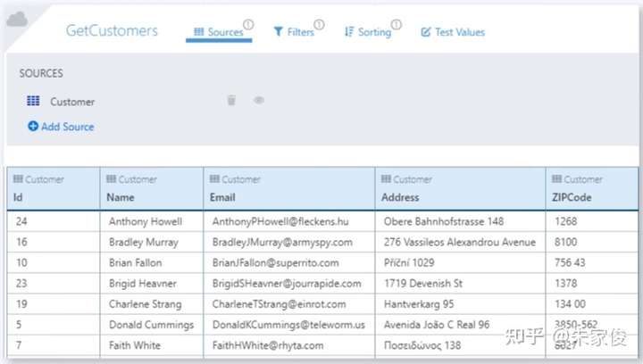The width and height of the screenshot is (643, 364).
Task: Click the Id column header
Action: tap(18, 197)
